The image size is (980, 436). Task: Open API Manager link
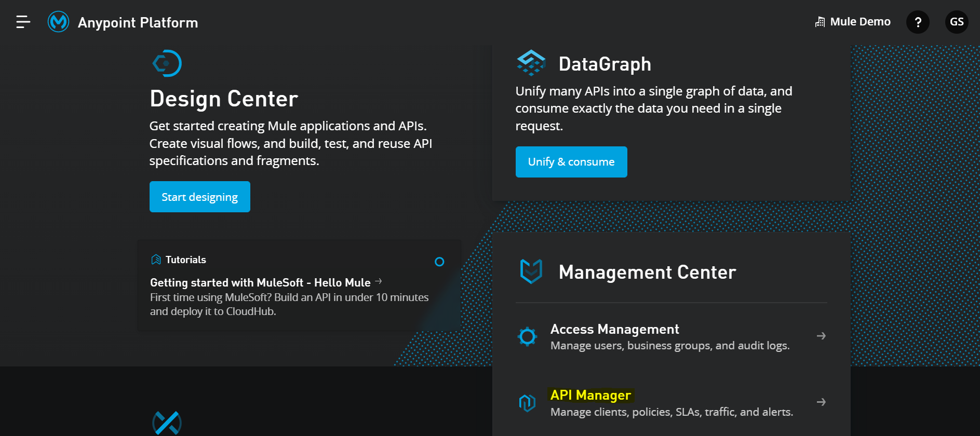(590, 395)
